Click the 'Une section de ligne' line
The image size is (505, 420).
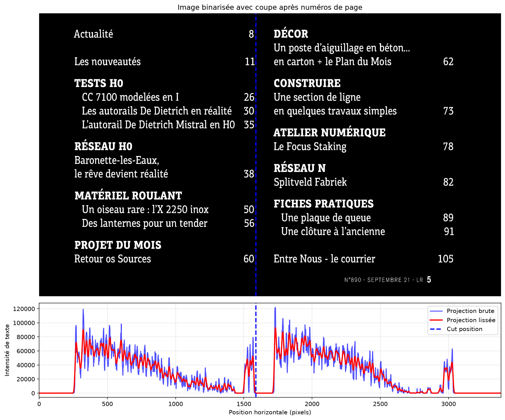click(x=317, y=97)
